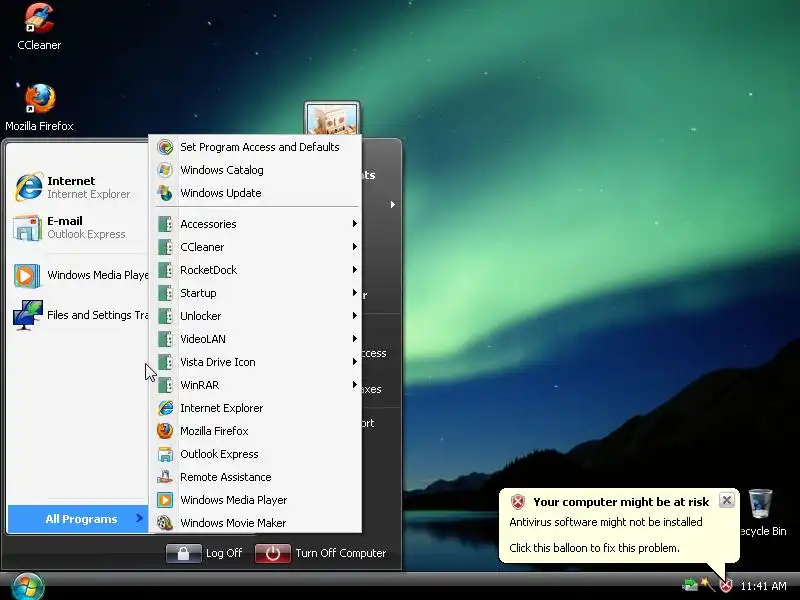The image size is (800, 600).
Task: Open the Vista Drive Icon menu entry
Action: (257, 362)
